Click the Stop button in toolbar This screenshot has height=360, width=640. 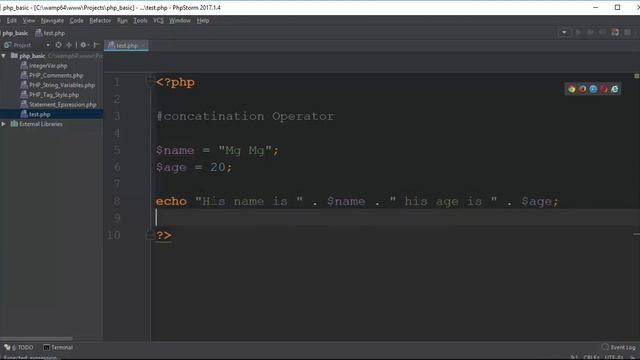pos(627,32)
